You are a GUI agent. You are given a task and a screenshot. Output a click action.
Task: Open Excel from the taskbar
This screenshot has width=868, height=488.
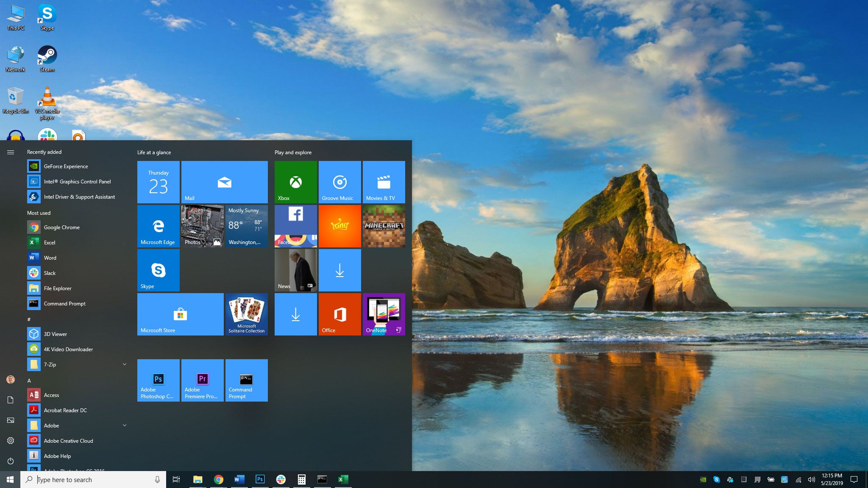click(343, 479)
